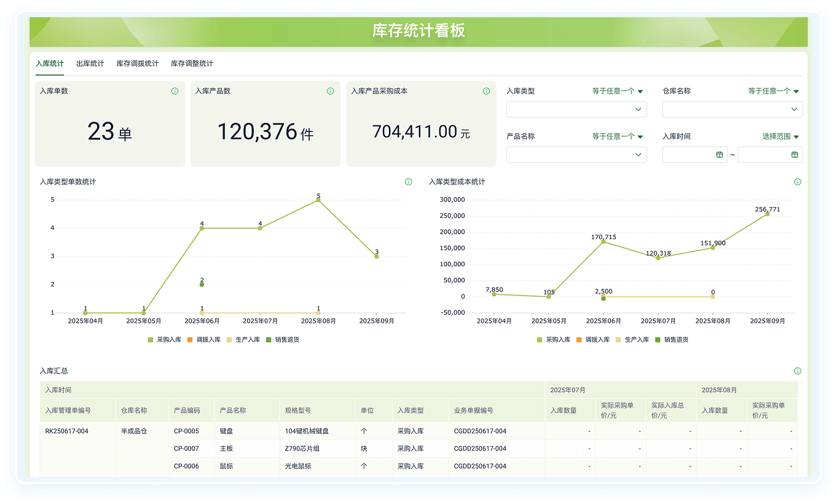Switch to 出库统计 tab

click(90, 63)
